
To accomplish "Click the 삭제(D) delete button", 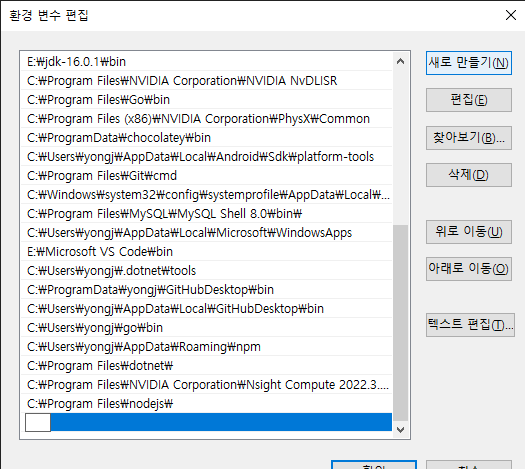I will coord(468,175).
